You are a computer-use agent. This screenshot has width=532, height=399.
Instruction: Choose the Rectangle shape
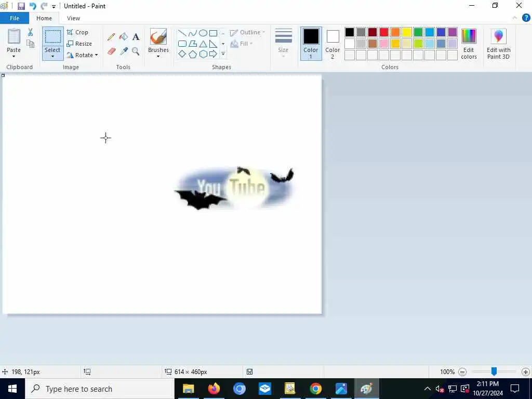213,33
